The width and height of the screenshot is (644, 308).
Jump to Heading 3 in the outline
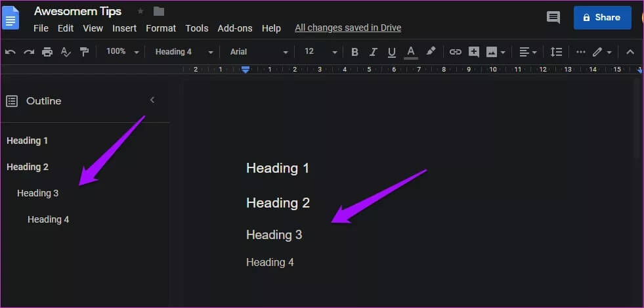click(x=38, y=193)
